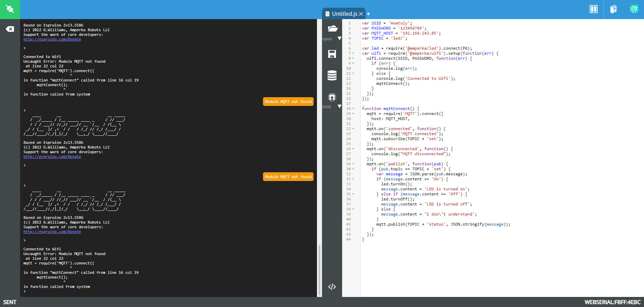Close the Untitled.js tab
Image resolution: width=644 pixels, height=307 pixels.
[x=361, y=14]
